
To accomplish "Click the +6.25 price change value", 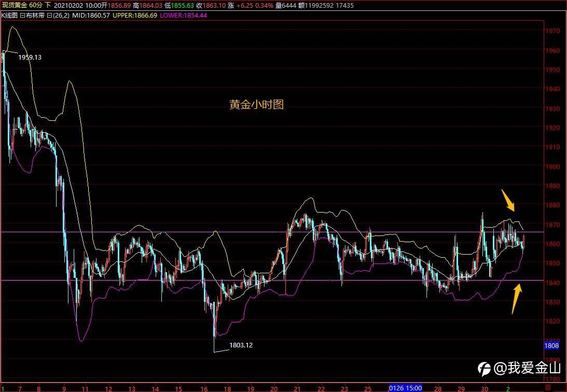I will pos(245,5).
